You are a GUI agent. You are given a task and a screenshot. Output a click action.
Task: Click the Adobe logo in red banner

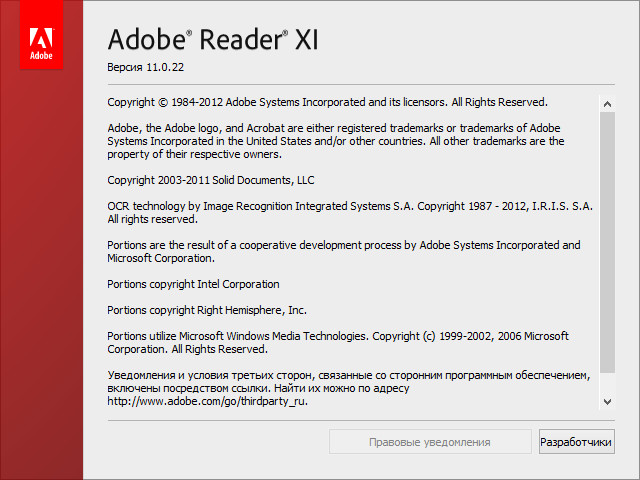click(41, 45)
